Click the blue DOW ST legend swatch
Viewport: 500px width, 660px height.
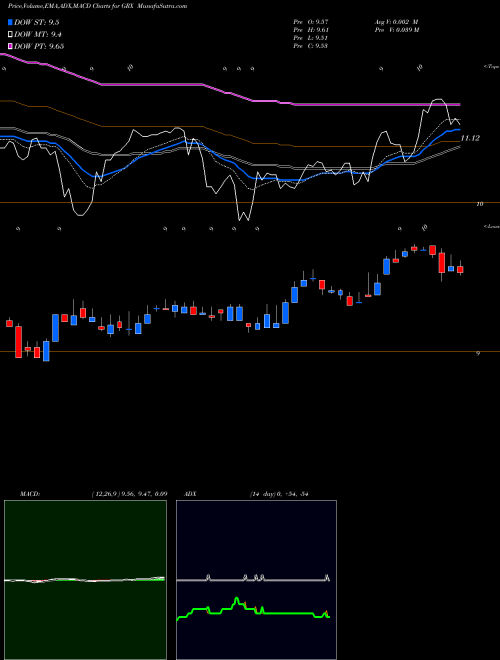[10, 23]
